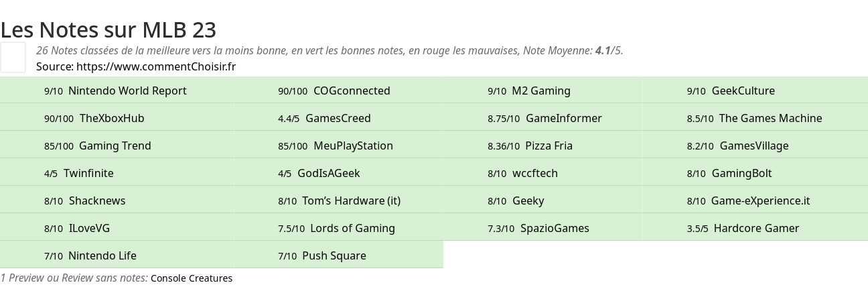Open the Nintendo World Report review
Screen dimensions: 868x285
127,91
